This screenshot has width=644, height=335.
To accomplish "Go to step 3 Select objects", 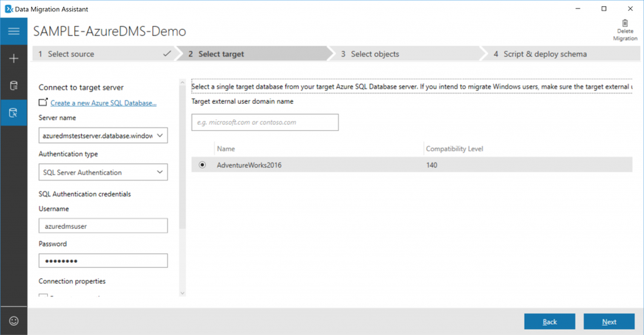I will click(x=405, y=53).
